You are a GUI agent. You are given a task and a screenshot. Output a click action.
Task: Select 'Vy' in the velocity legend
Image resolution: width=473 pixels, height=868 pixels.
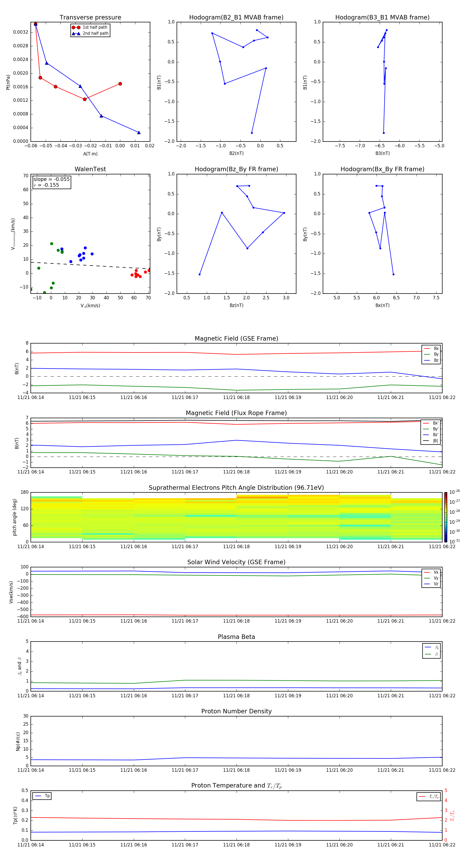(x=431, y=578)
